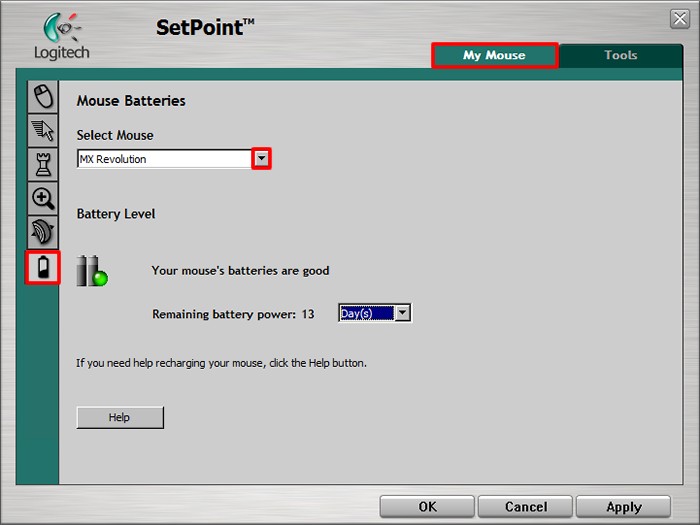Open the scroll wheel settings icon

pos(43,232)
